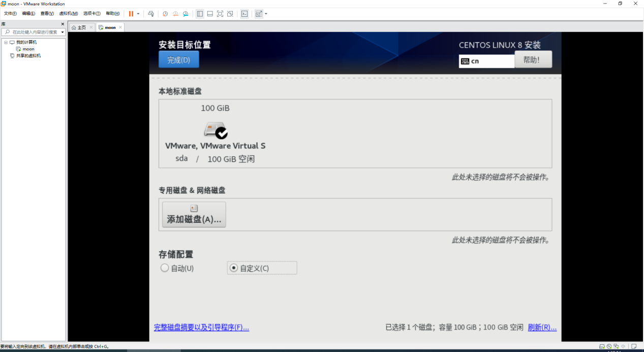Open the power options dropdown next to pause

[138, 14]
